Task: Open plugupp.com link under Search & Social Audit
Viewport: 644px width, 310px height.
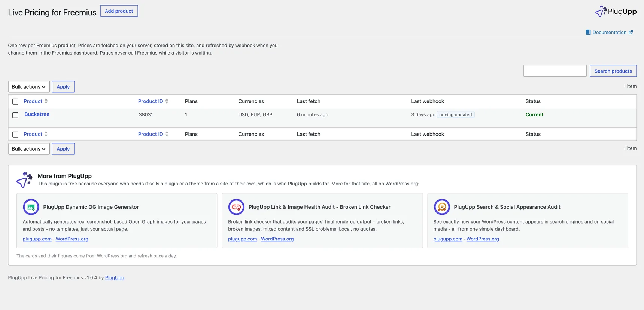Action: point(448,239)
